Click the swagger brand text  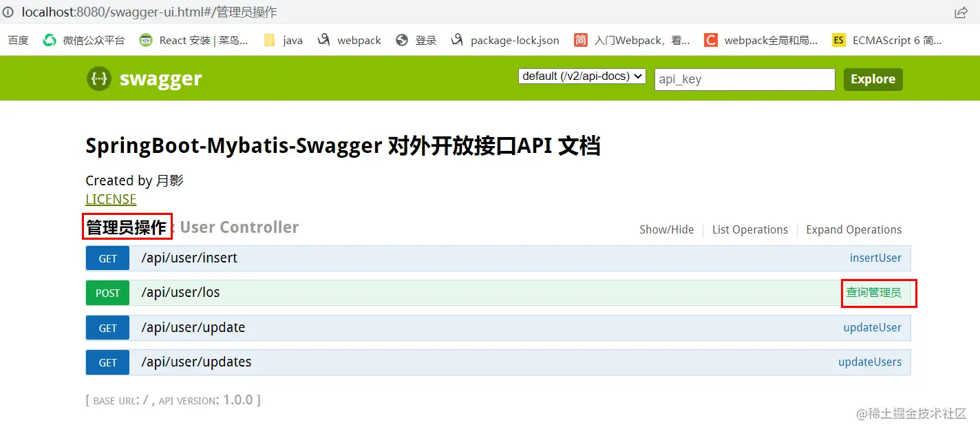click(161, 79)
